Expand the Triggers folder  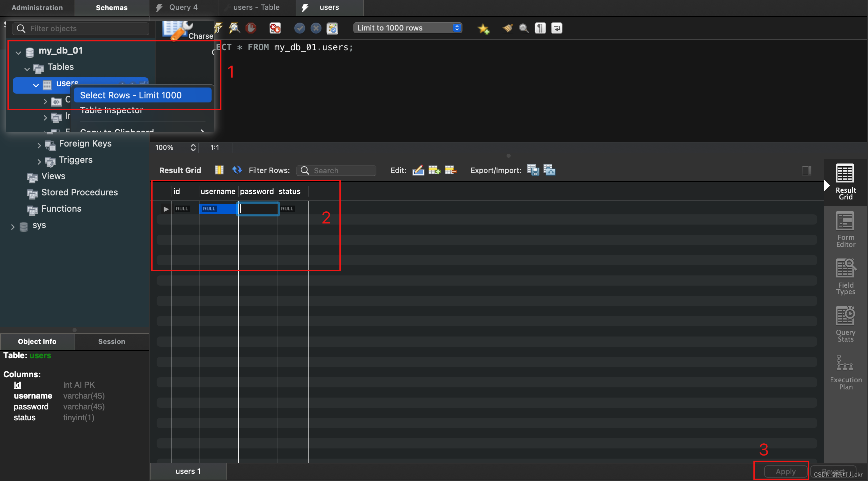click(x=39, y=161)
